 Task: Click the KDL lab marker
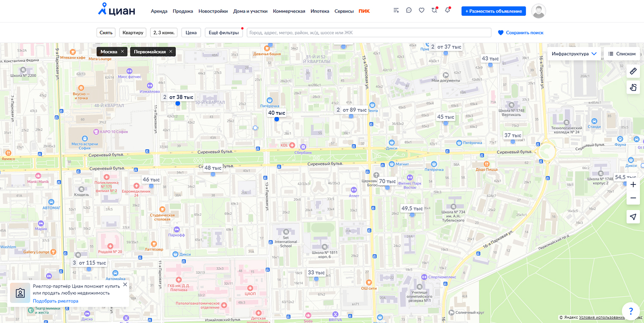click(x=291, y=145)
